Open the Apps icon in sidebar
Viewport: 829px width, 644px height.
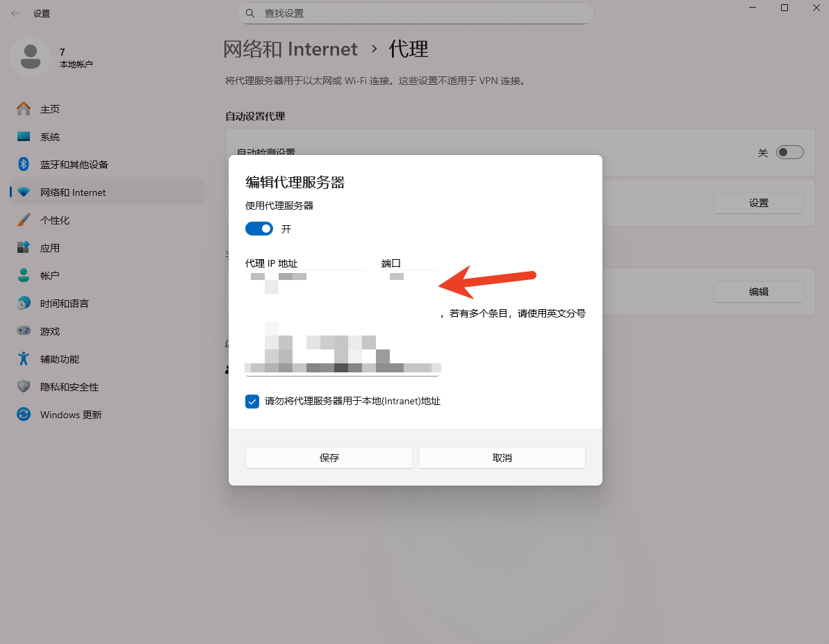tap(24, 248)
